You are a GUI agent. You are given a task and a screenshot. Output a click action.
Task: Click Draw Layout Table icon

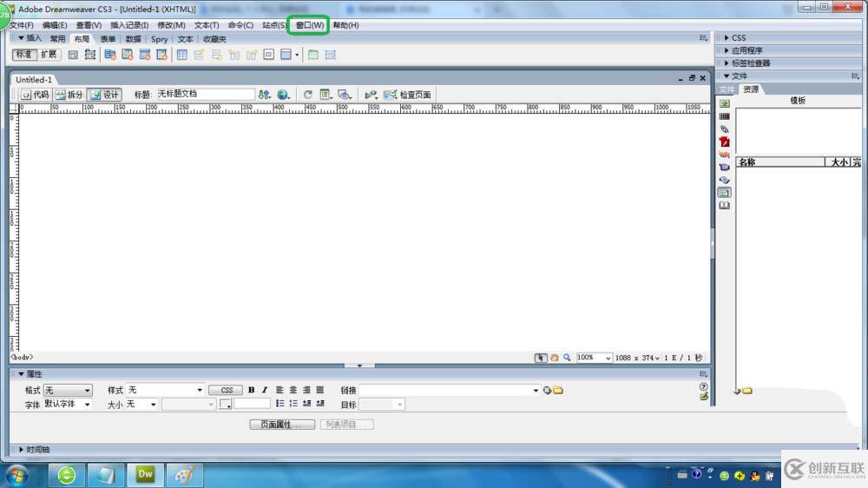click(x=312, y=55)
